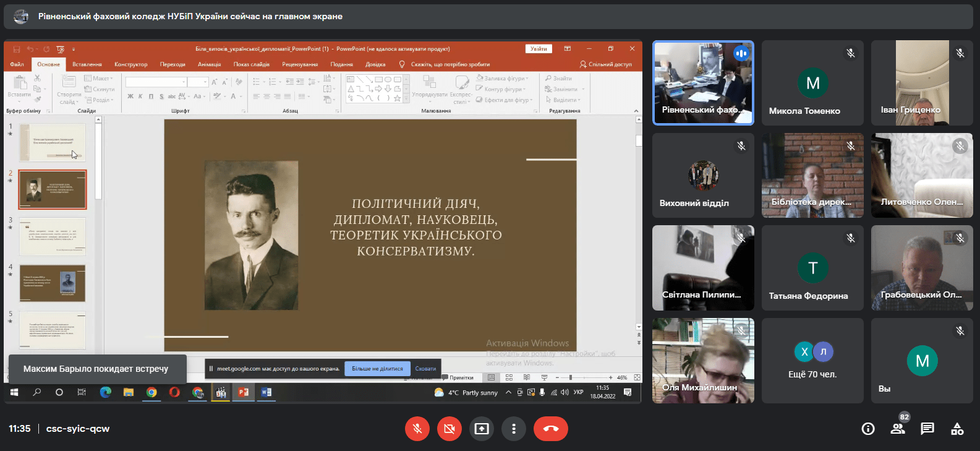The height and width of the screenshot is (451, 980).
Task: Open the chat panel in Meet
Action: (x=927, y=429)
